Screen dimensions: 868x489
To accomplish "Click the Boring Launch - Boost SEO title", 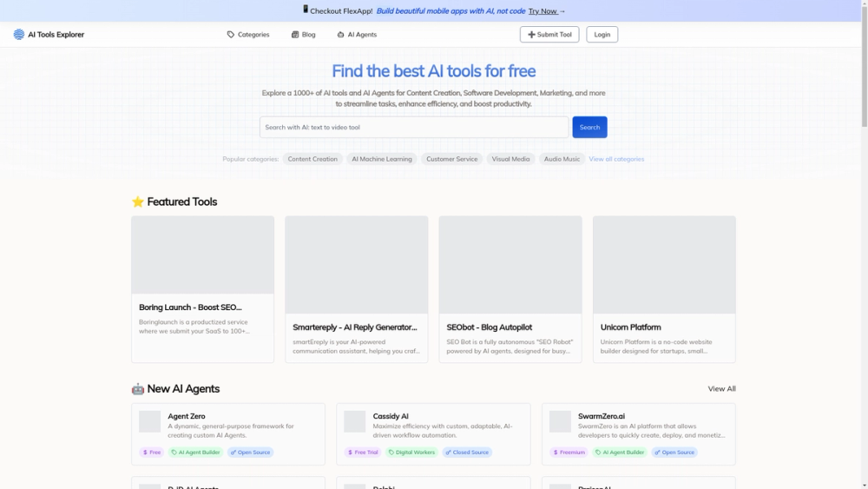I will (190, 307).
